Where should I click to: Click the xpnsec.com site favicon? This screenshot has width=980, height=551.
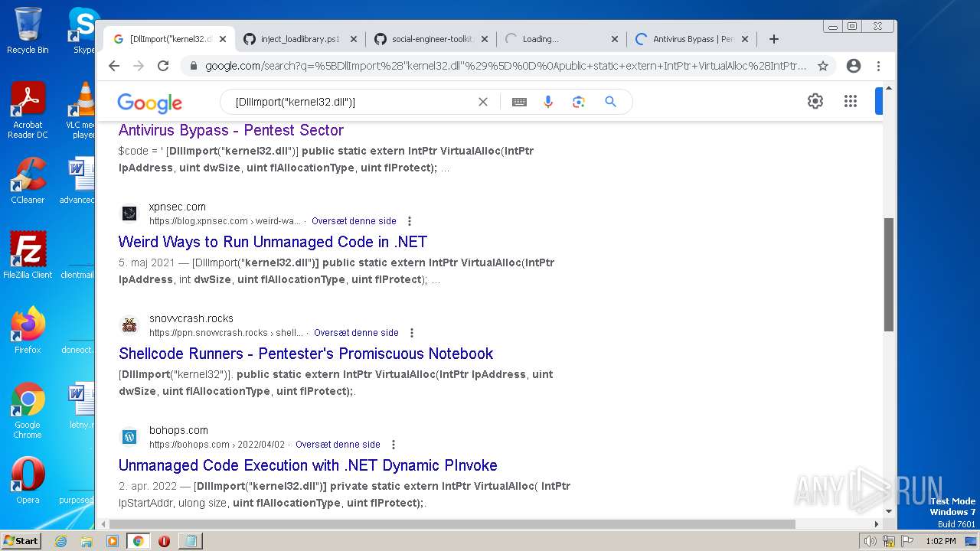129,214
